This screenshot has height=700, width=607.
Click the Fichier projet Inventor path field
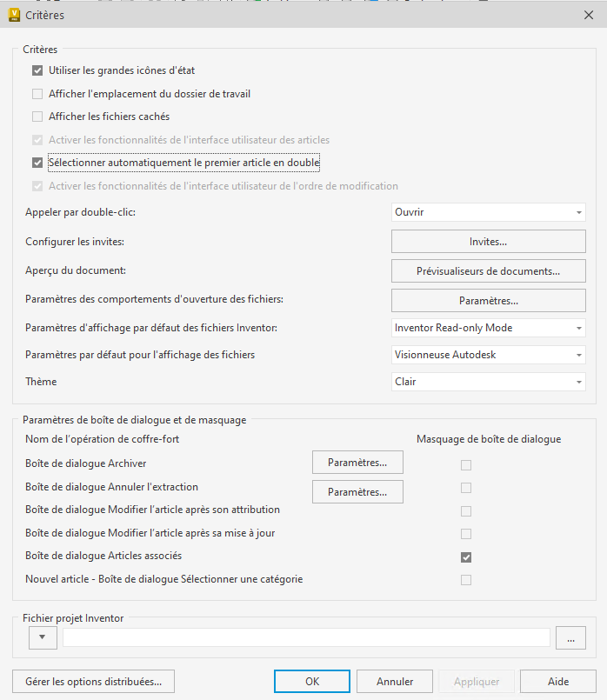point(306,638)
